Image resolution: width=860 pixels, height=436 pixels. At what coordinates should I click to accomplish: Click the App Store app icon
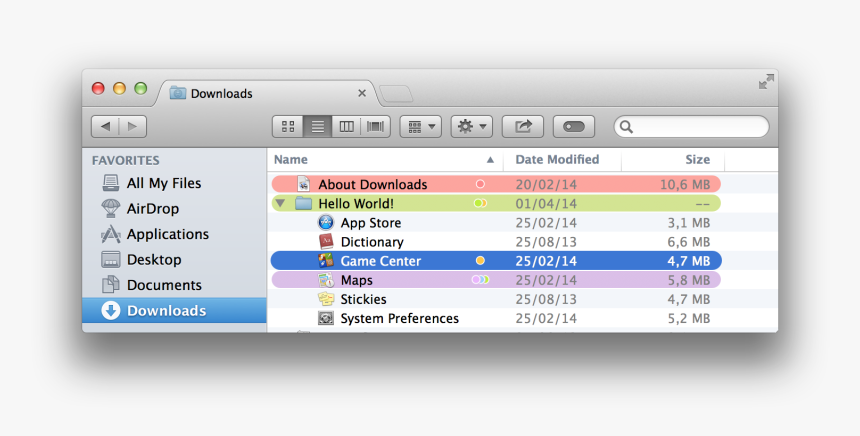(x=326, y=223)
